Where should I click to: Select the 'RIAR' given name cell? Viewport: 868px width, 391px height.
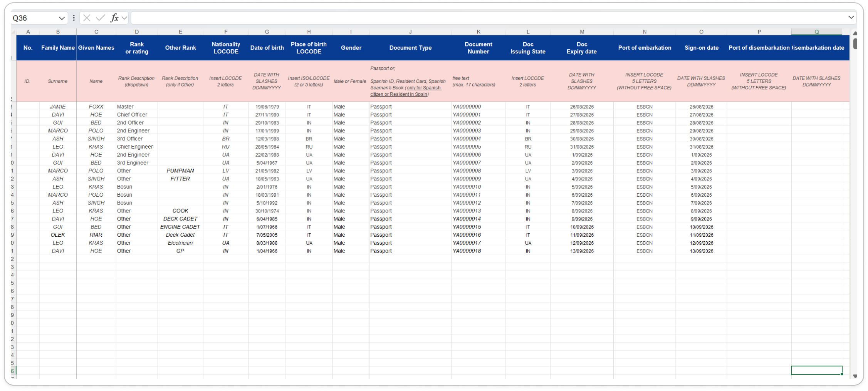(96, 235)
